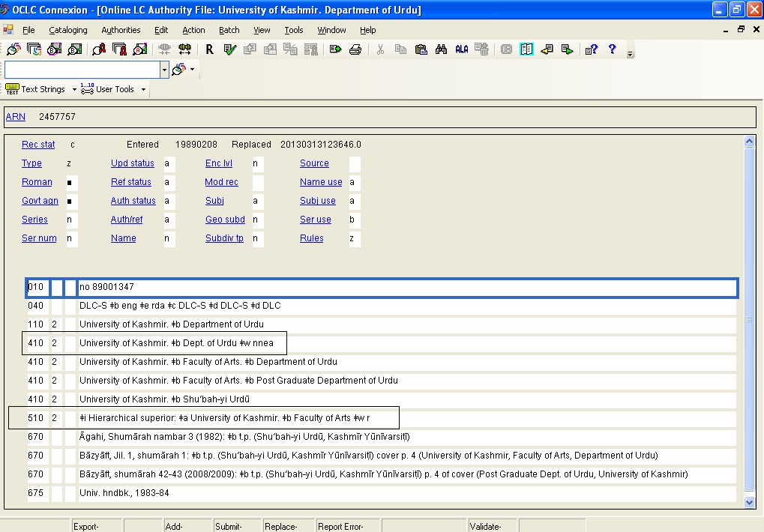764x532 pixels.
Task: Click the export record icon with green arrow
Action: [x=335, y=49]
